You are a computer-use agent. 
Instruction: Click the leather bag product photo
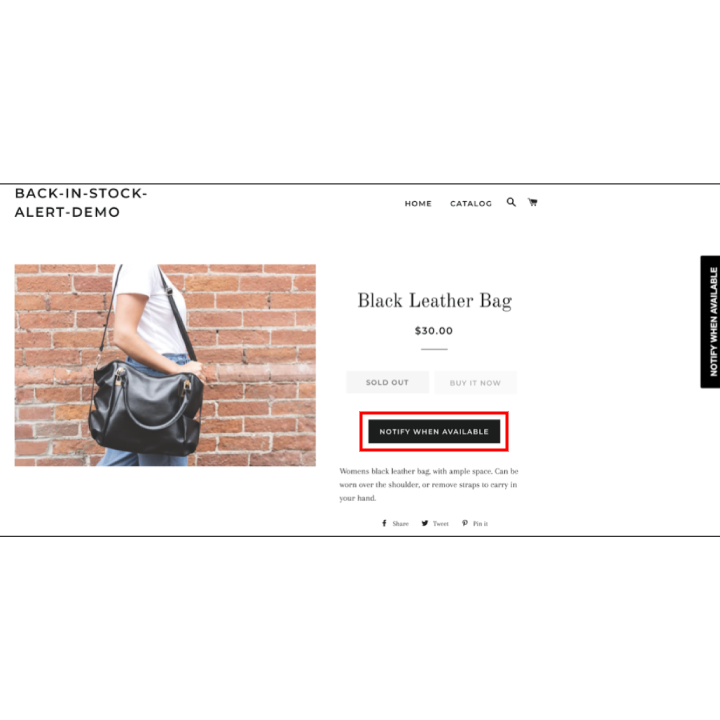click(x=165, y=365)
